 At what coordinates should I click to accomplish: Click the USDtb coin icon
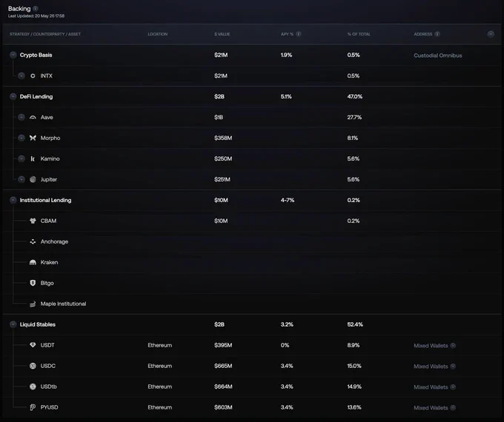click(x=33, y=386)
